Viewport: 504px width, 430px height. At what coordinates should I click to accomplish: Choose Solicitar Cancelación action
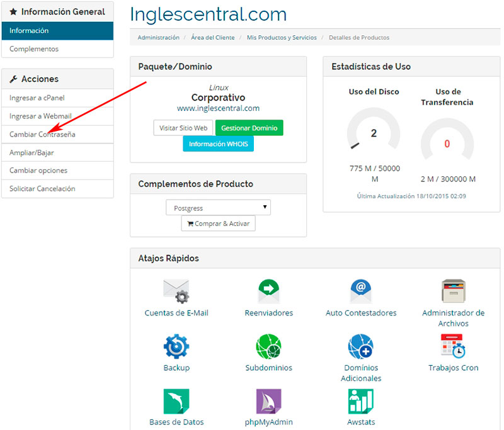tap(57, 189)
